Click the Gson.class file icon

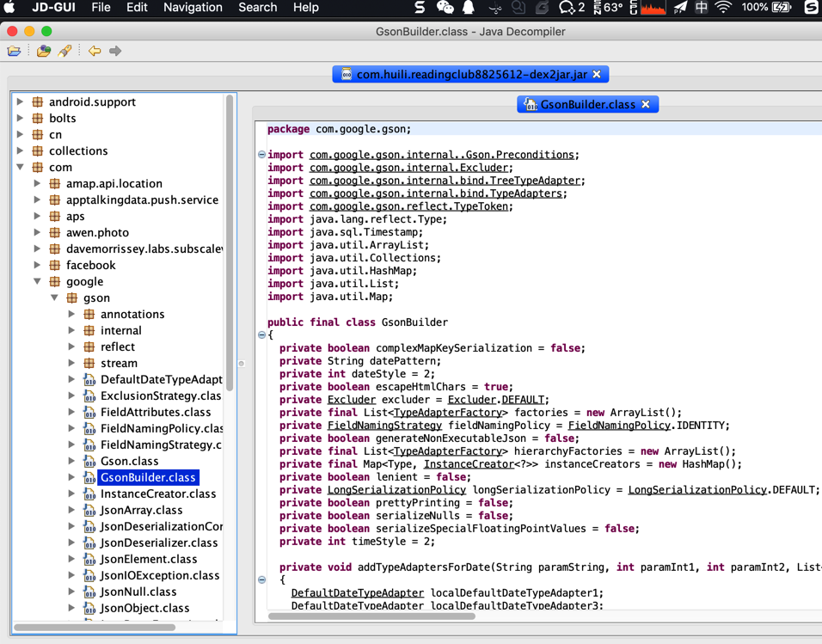pyautogui.click(x=89, y=462)
